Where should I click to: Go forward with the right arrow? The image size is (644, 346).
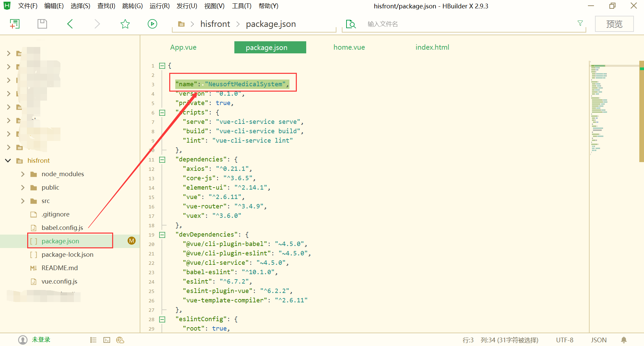(x=97, y=24)
